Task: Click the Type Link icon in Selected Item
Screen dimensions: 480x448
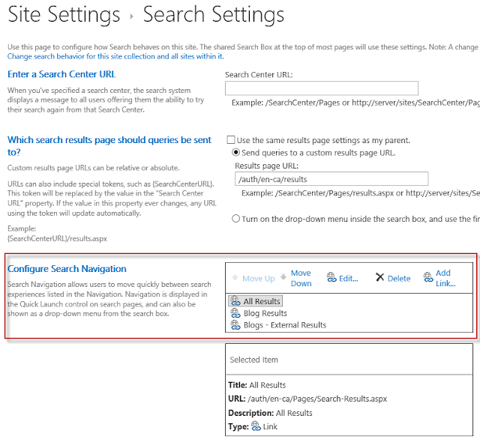Action: pos(256,426)
